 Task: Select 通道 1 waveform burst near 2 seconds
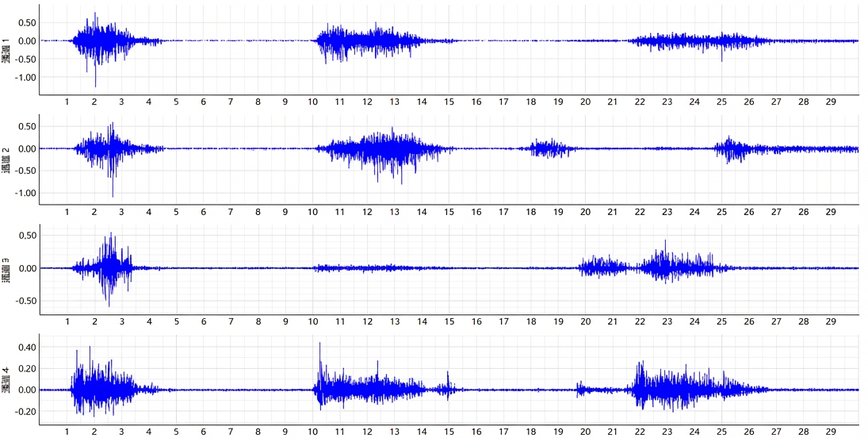(x=95, y=40)
